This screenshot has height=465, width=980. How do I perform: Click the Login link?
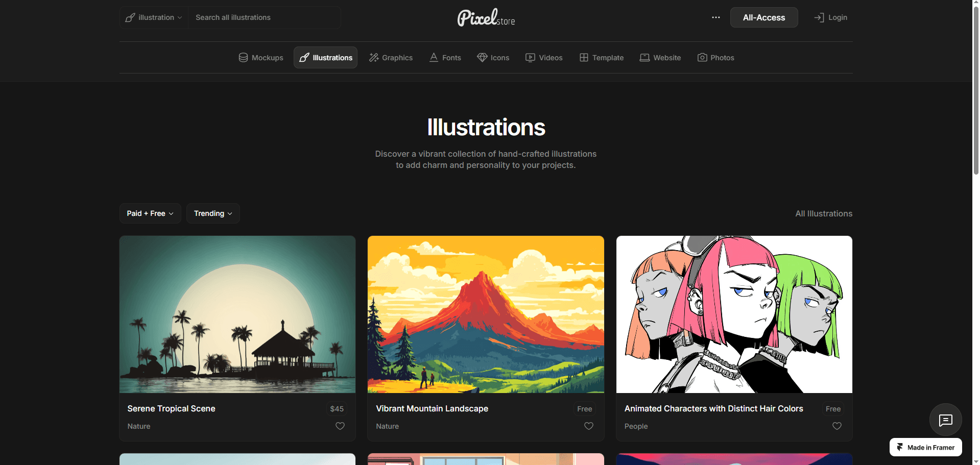pyautogui.click(x=830, y=17)
